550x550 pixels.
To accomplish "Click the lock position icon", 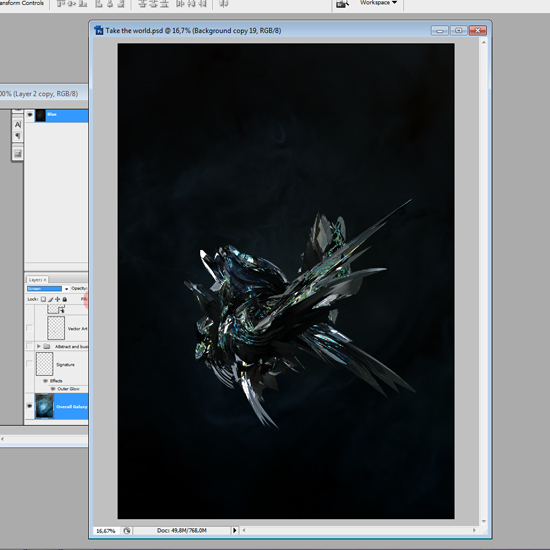I will 58,299.
